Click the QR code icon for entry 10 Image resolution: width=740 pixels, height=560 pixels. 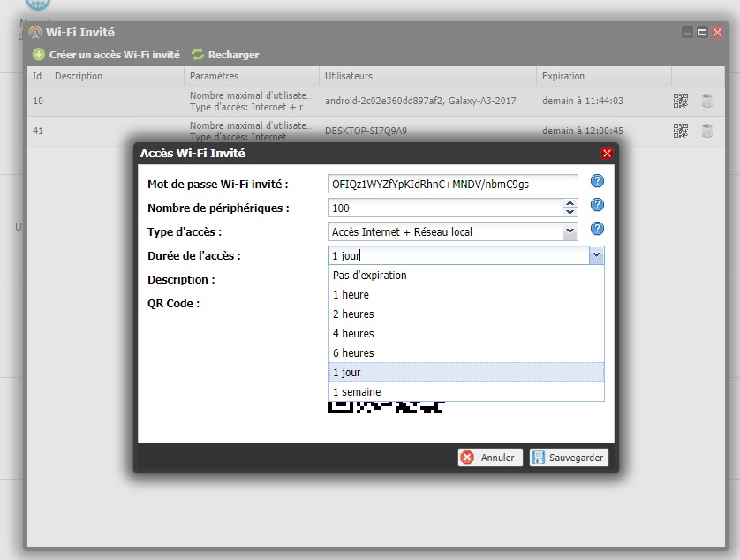tap(680, 101)
